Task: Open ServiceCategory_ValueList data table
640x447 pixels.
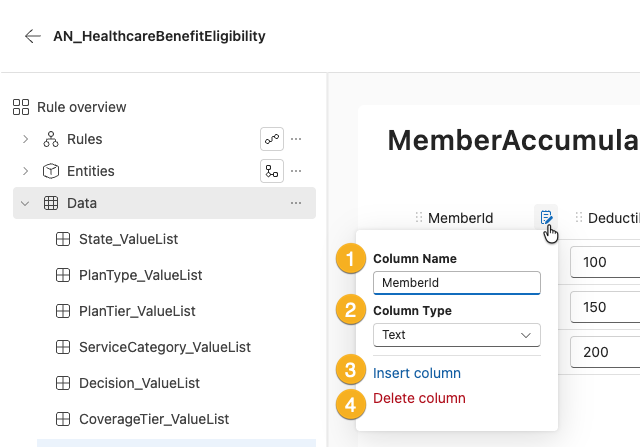Action: pos(165,347)
